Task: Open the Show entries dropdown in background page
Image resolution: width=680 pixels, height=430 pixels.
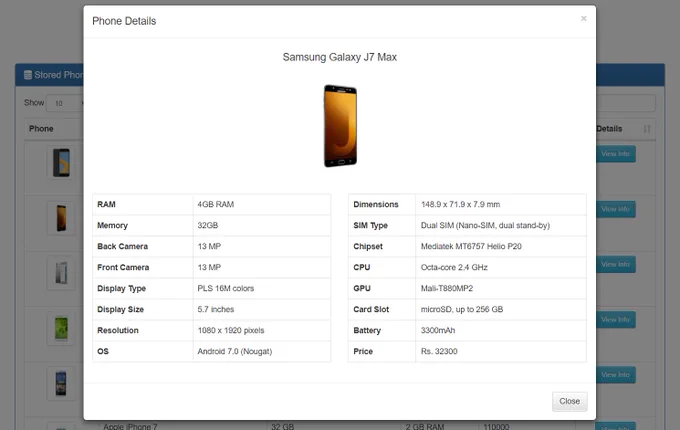Action: tap(65, 103)
